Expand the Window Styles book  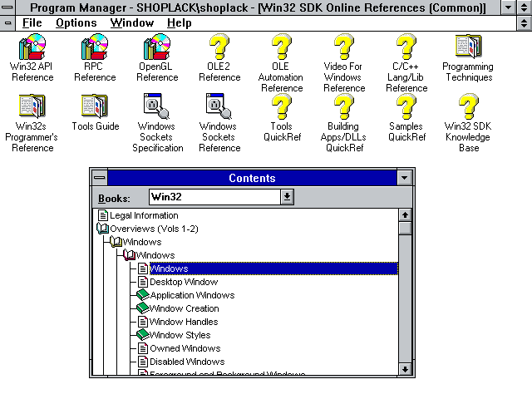click(x=143, y=334)
